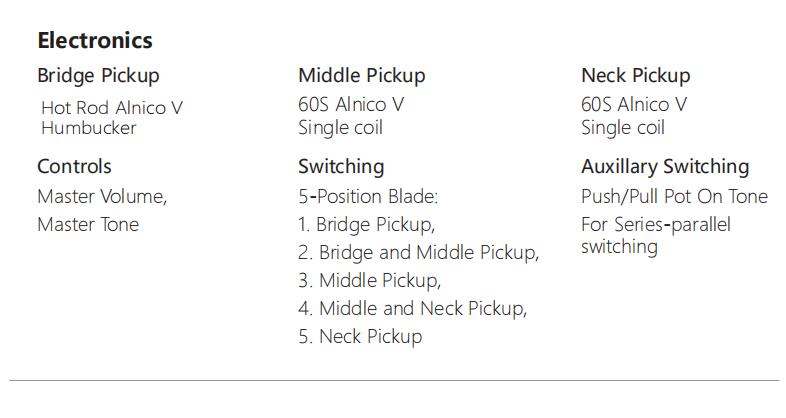Click the Master Tone text
The width and height of the screenshot is (786, 418).
coord(88,225)
